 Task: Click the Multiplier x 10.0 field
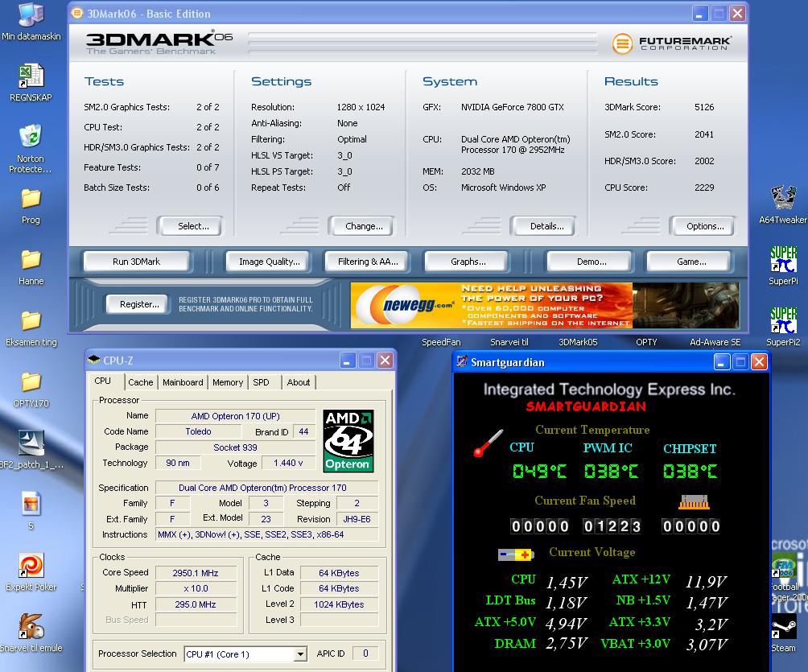tap(196, 588)
